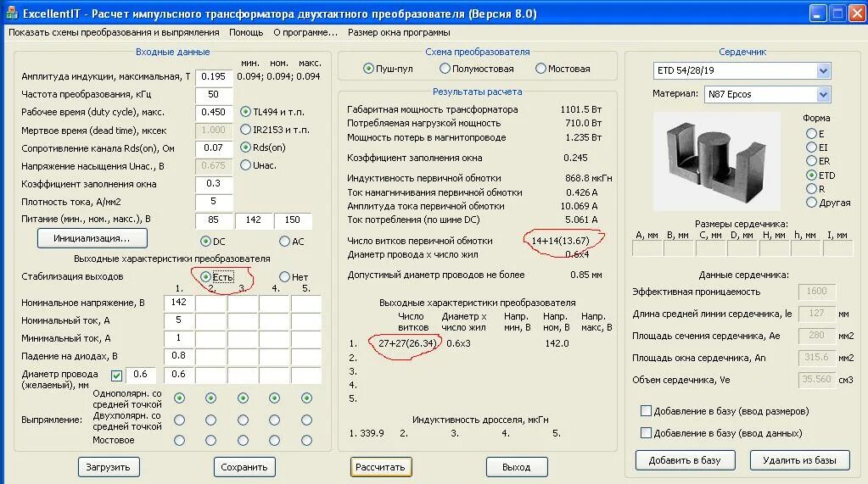Toggle the desired wire diameter checkbox
Image resolution: width=868 pixels, height=484 pixels.
click(x=116, y=376)
